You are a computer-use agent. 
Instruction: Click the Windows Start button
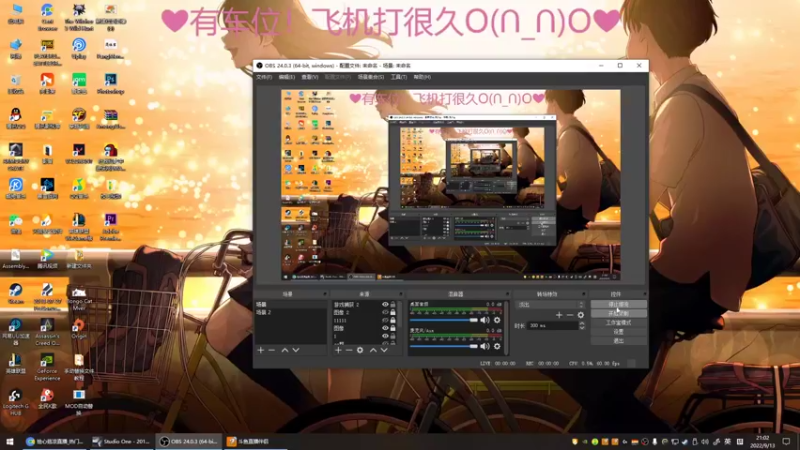9,441
